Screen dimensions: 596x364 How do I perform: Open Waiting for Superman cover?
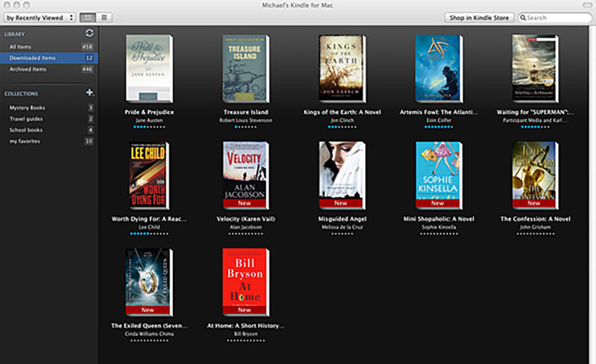[535, 69]
